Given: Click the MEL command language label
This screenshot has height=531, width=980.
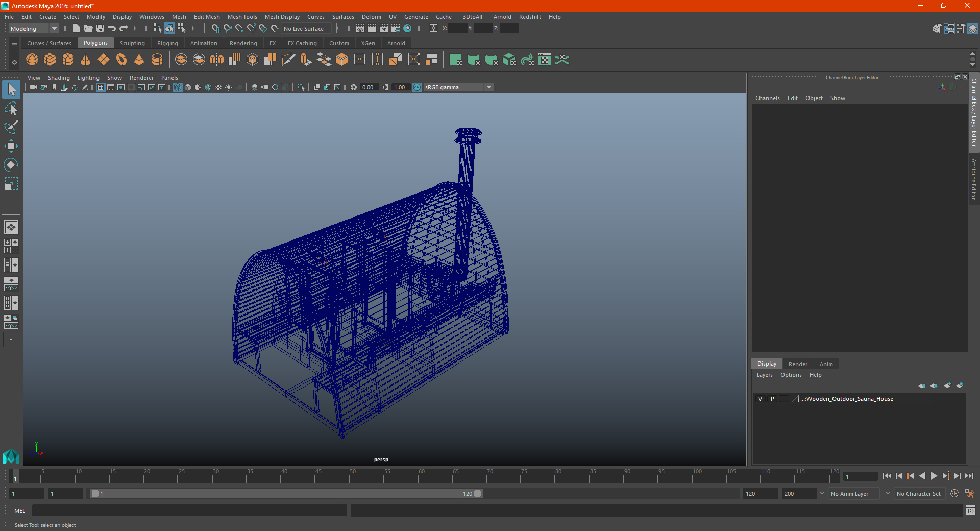Looking at the screenshot, I should coord(19,511).
